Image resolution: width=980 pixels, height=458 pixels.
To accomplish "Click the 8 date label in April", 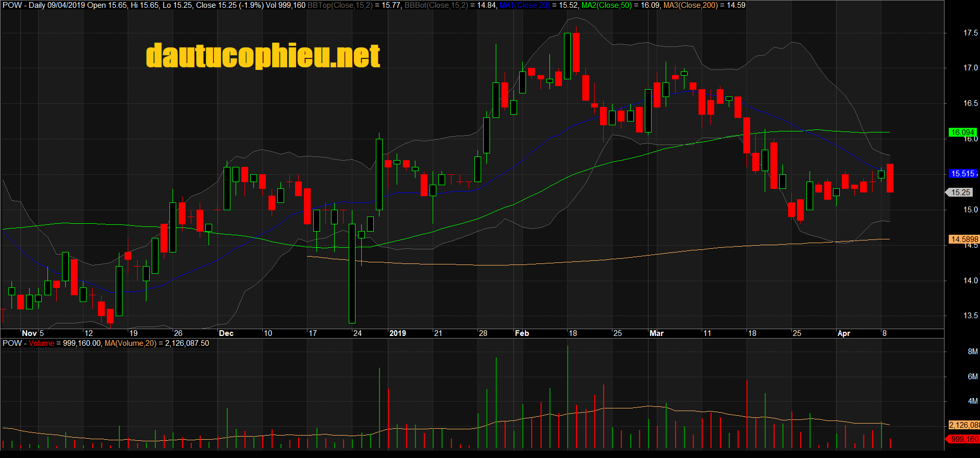I will point(885,333).
